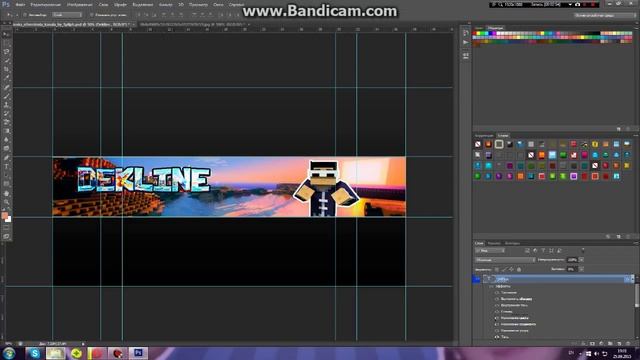Lock all layer attributes
640x360 pixels.
click(x=519, y=269)
